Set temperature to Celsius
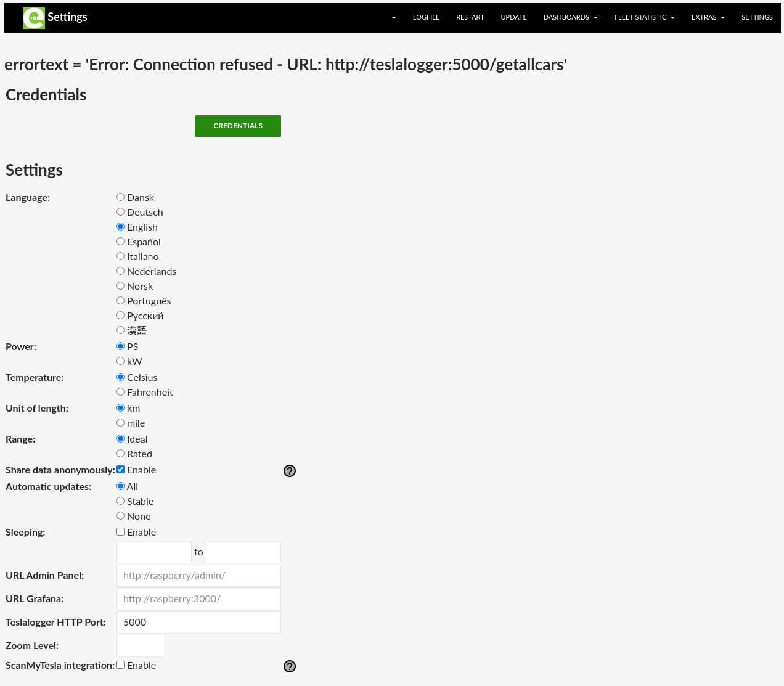This screenshot has width=784, height=686. click(x=121, y=377)
